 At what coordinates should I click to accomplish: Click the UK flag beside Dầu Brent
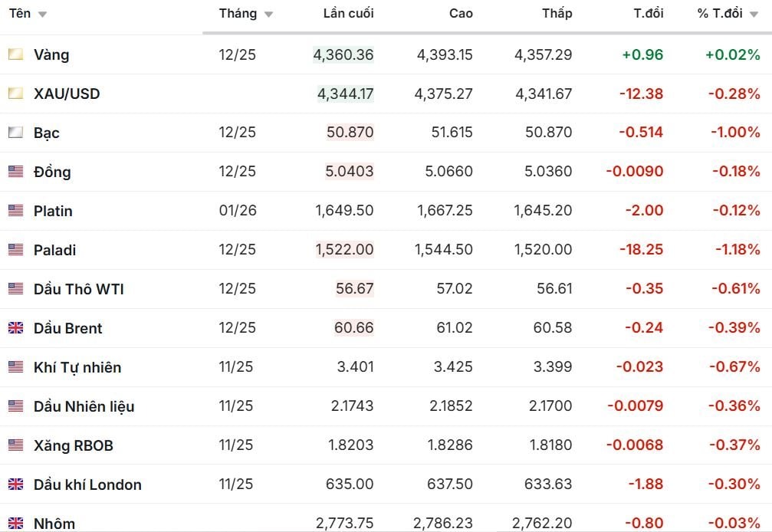pyautogui.click(x=15, y=328)
